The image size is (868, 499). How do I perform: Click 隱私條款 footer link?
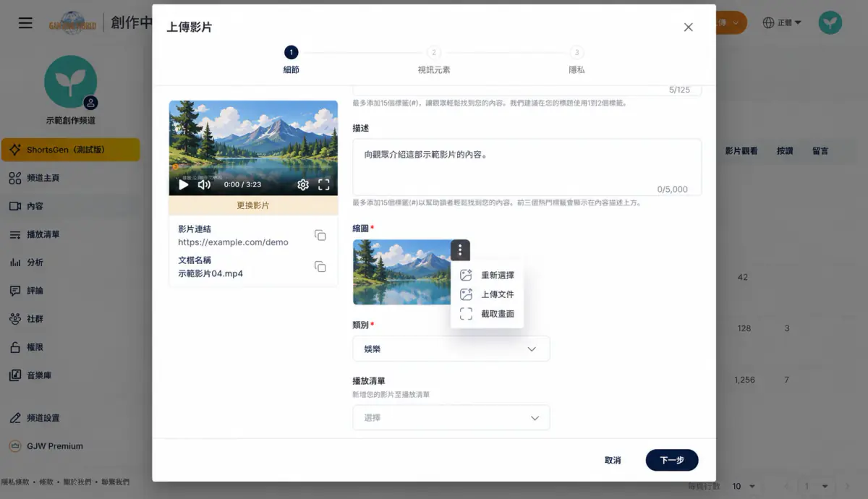pyautogui.click(x=17, y=482)
